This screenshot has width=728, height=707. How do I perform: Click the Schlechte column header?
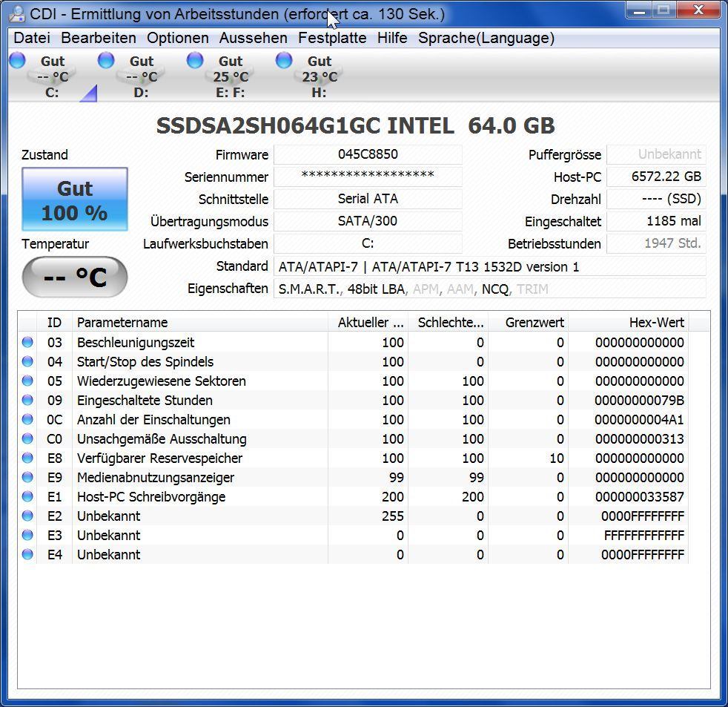449,323
